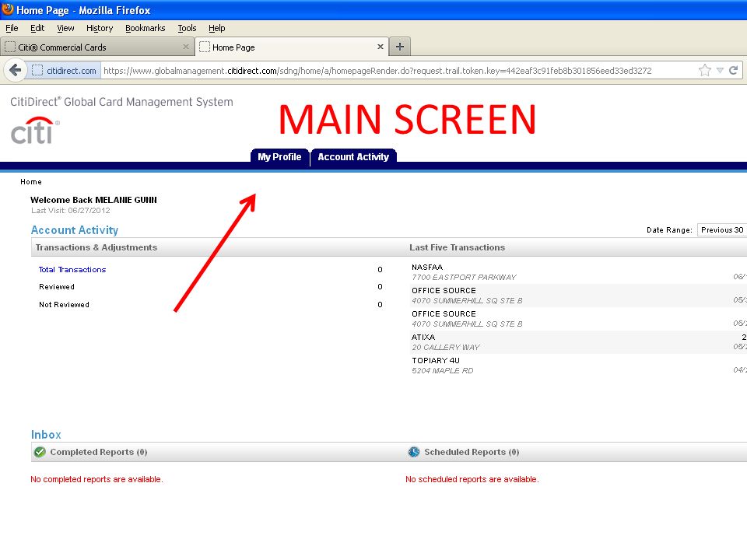Click the bookmark star icon in address bar
The width and height of the screenshot is (747, 560).
click(705, 71)
